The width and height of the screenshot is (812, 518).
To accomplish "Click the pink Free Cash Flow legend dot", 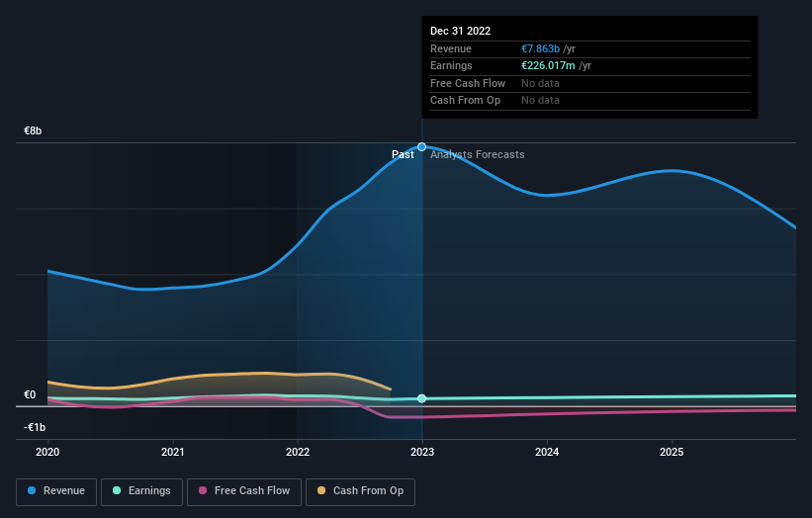I will coord(203,490).
